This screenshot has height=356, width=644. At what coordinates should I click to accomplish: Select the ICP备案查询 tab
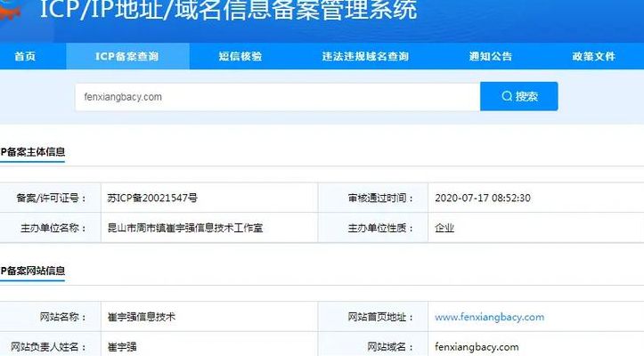point(127,56)
